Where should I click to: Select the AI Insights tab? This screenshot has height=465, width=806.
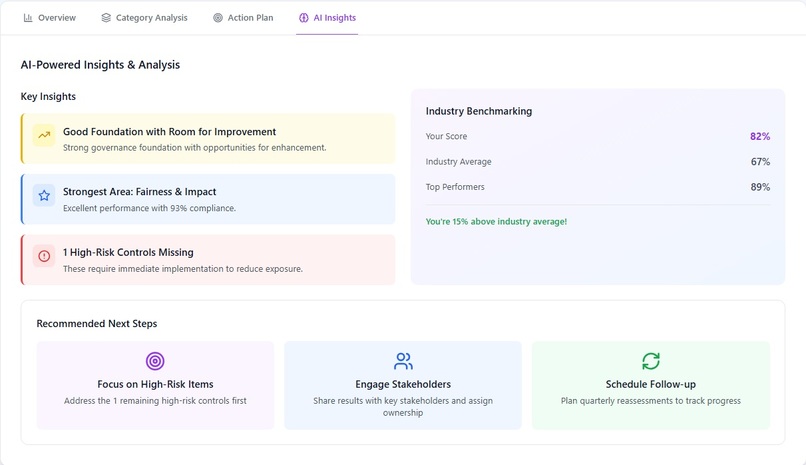click(327, 17)
